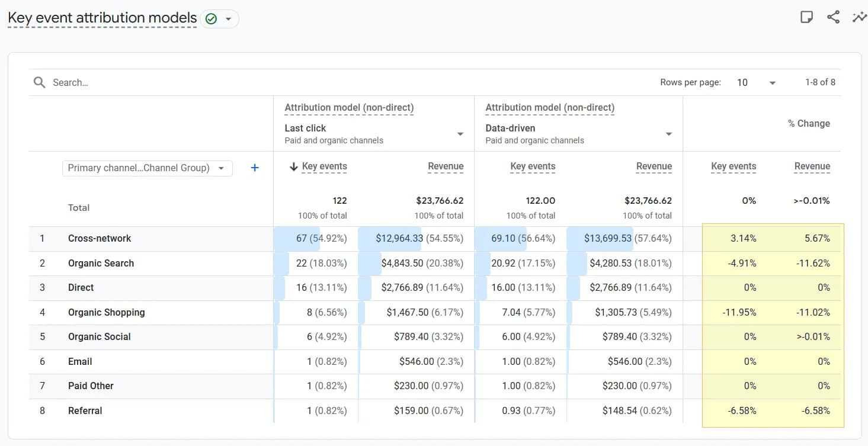
Task: Open the Data-driven attribution model dropdown
Action: point(668,134)
